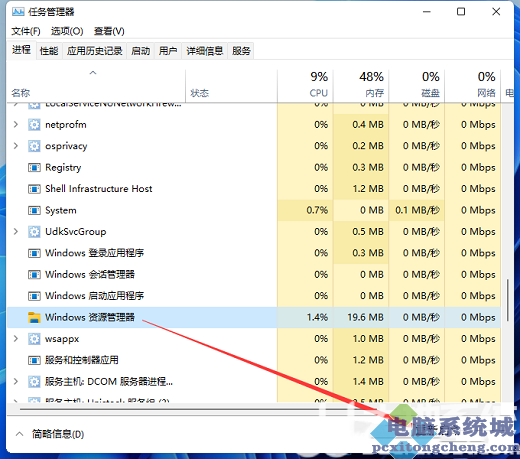This screenshot has width=520, height=459.
Task: Click the Windows 会话管理器 icon
Action: click(34, 275)
